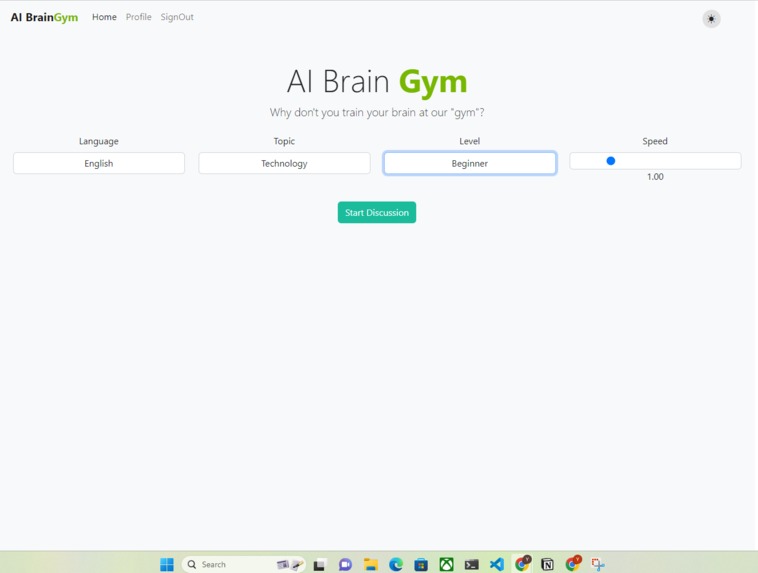Screen dimensions: 758x573
Task: Click the Language label
Action: 99,141
